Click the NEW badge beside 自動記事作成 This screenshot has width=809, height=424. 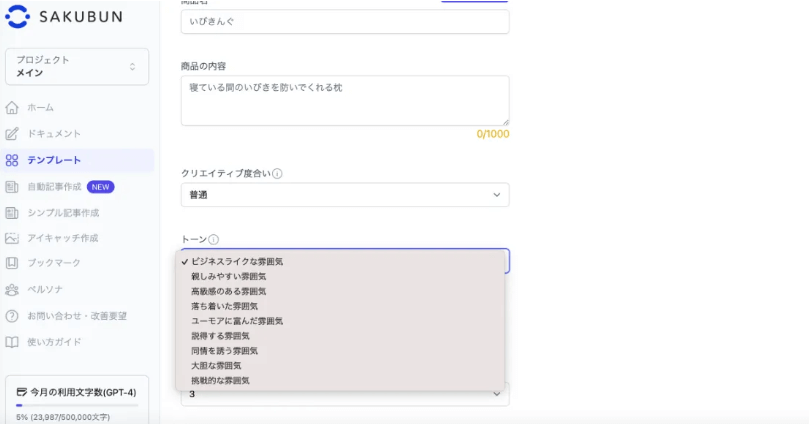[x=101, y=187]
